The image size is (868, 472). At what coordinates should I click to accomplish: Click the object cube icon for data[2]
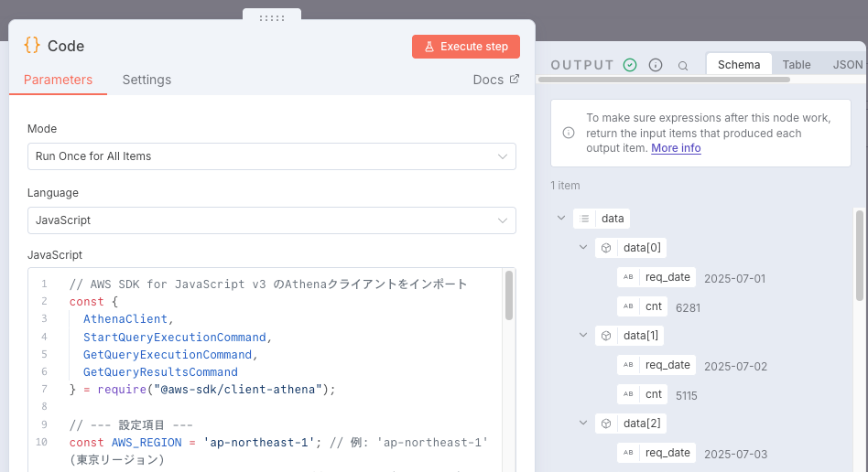606,424
